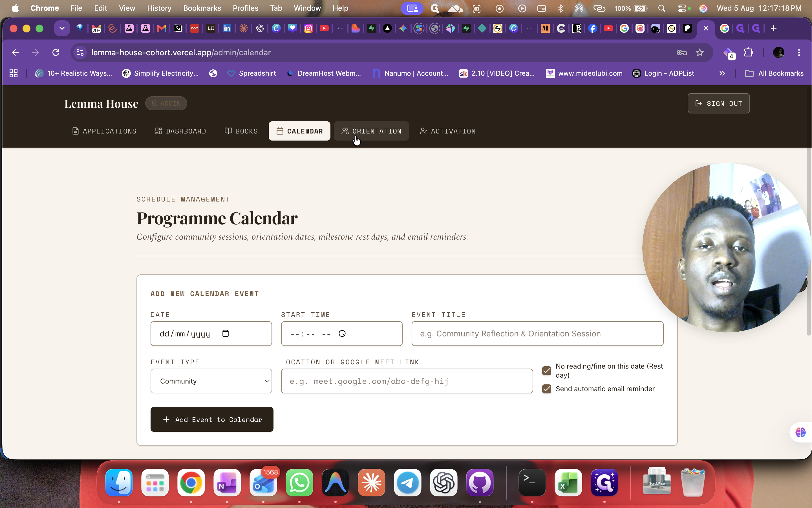The height and width of the screenshot is (508, 812).
Task: Sign out of the admin account
Action: point(718,104)
